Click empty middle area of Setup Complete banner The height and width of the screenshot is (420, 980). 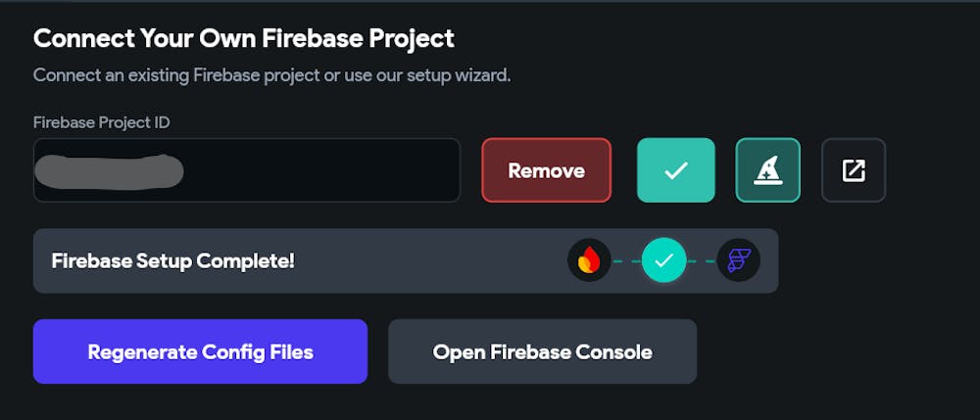(431, 260)
